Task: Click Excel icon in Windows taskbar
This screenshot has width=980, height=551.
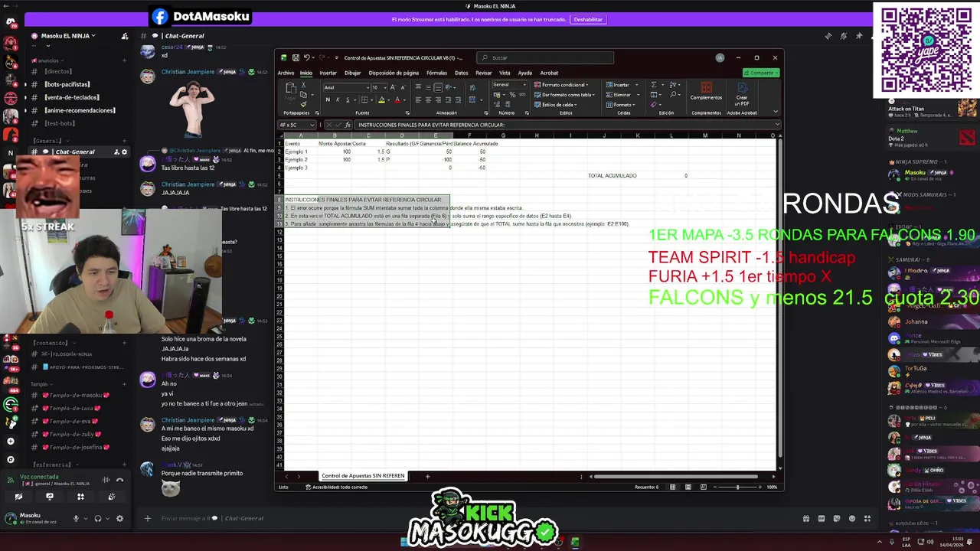Action: 574,542
